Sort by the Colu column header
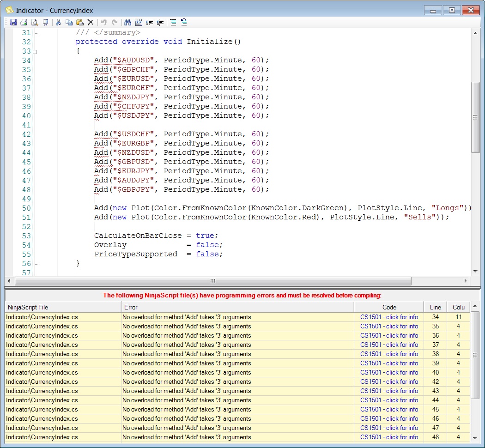 tap(459, 307)
